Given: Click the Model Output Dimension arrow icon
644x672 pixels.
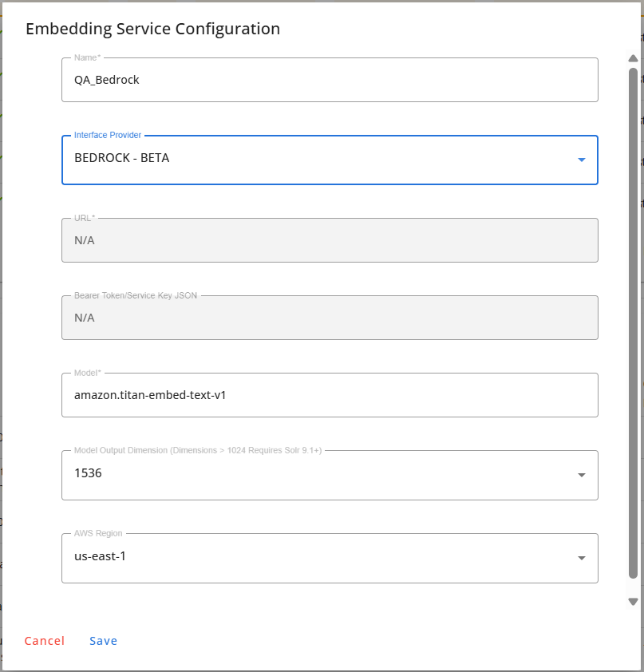Looking at the screenshot, I should click(582, 476).
